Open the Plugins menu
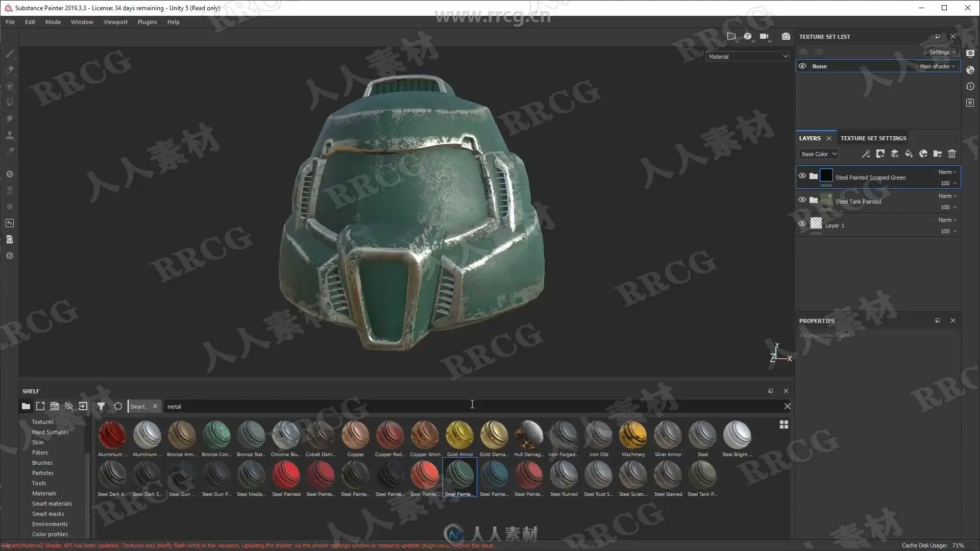980x551 pixels. pos(147,22)
